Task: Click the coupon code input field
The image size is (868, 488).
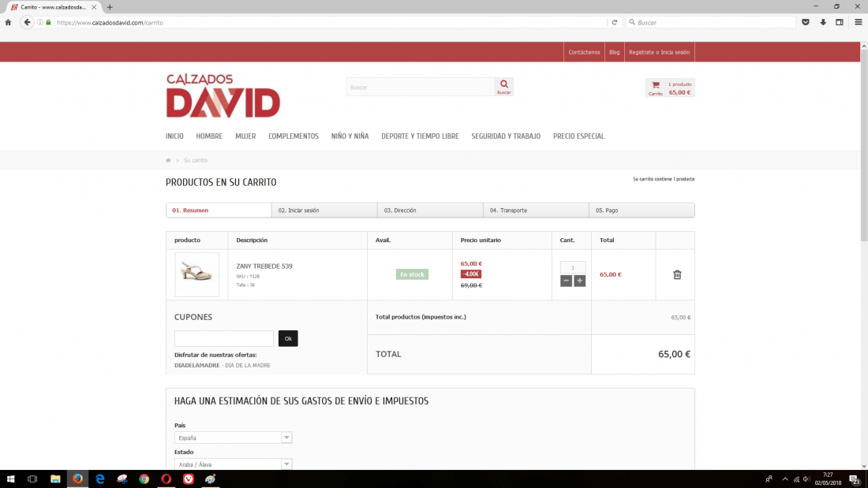Action: coord(223,339)
